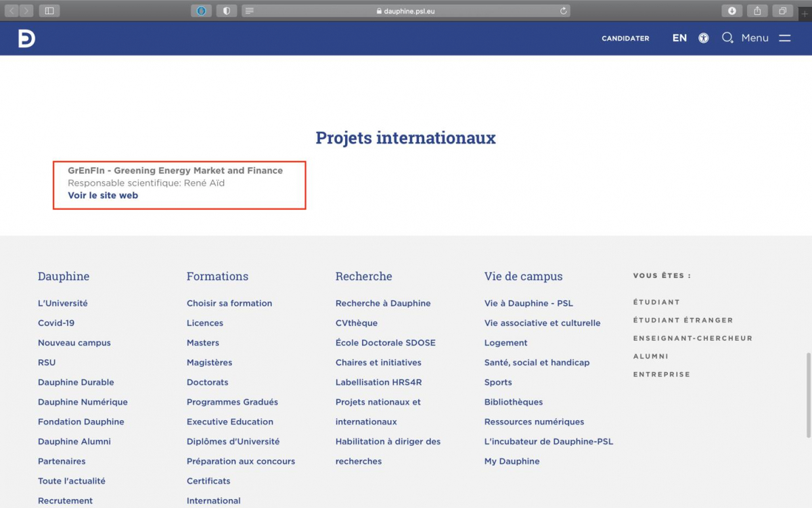Click the CANDIDATER button
This screenshot has width=812, height=508.
click(625, 39)
